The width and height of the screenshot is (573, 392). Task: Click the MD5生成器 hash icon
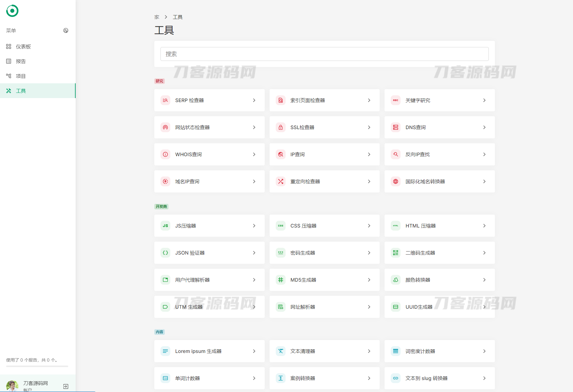(280, 280)
